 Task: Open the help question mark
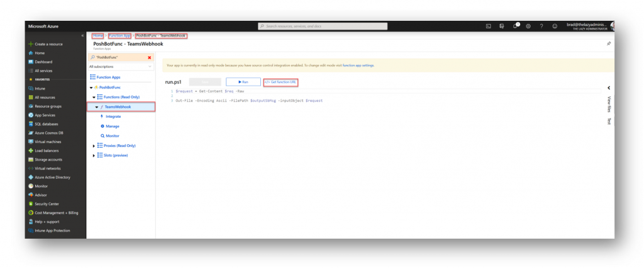(541, 26)
